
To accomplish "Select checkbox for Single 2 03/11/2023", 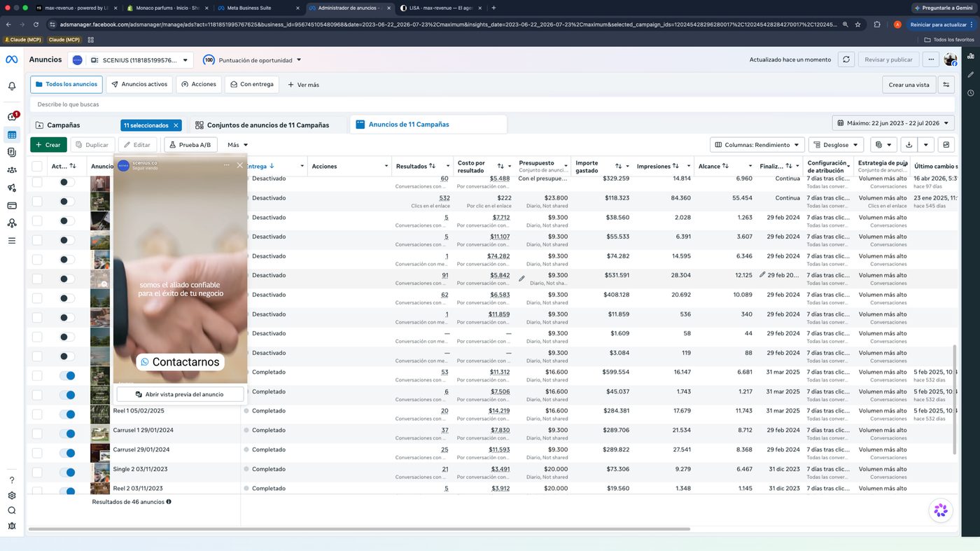I will pos(37,472).
